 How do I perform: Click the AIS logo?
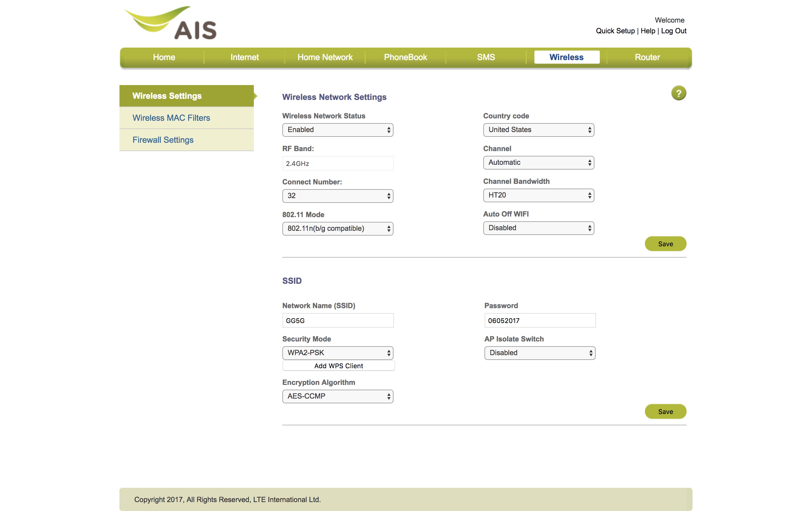pyautogui.click(x=171, y=23)
